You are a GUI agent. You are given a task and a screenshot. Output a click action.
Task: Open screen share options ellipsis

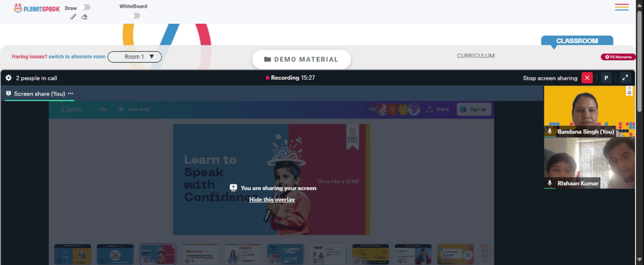coord(71,93)
